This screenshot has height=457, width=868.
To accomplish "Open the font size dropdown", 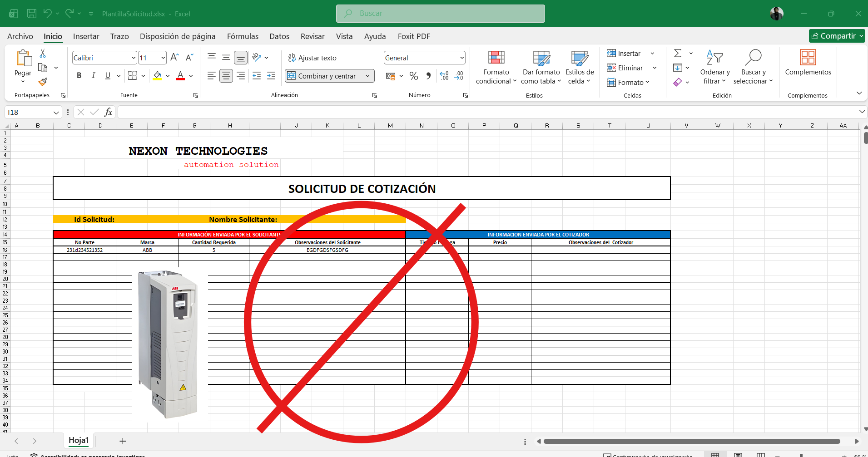I will (x=163, y=58).
